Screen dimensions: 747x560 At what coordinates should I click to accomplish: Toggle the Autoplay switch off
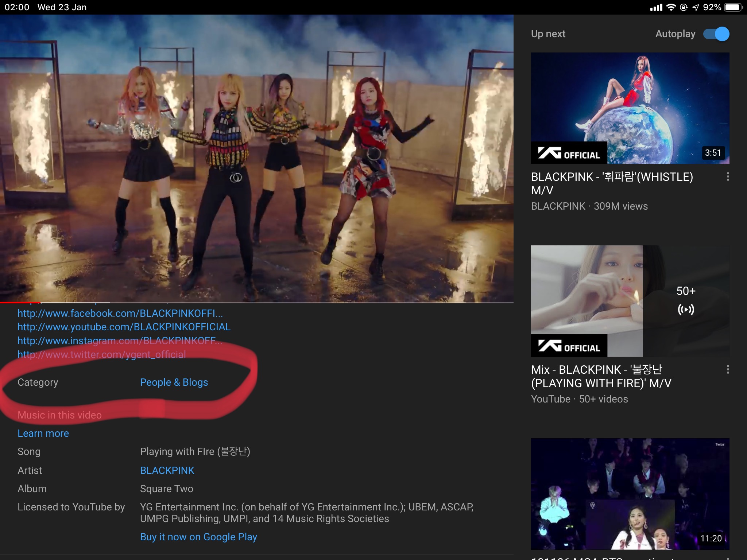(716, 34)
